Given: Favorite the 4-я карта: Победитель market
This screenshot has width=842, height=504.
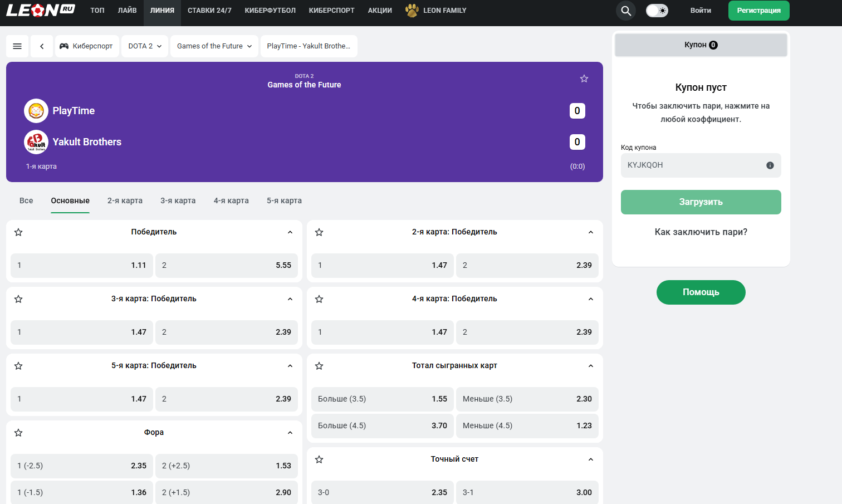Looking at the screenshot, I should tap(319, 299).
